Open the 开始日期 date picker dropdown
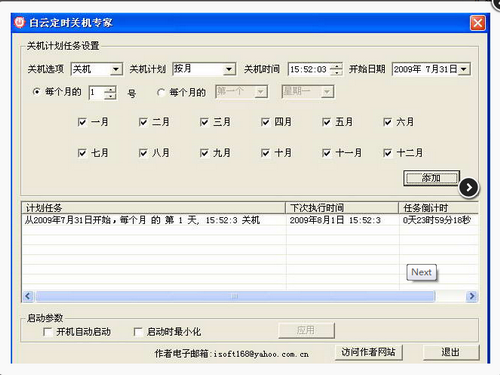Image resolution: width=500 pixels, height=375 pixels. pyautogui.click(x=464, y=69)
